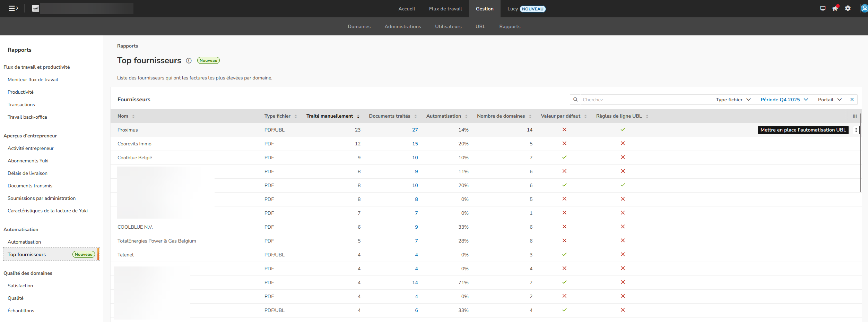This screenshot has width=868, height=322.
Task: Sort by Valeur par défaut column
Action: [564, 116]
